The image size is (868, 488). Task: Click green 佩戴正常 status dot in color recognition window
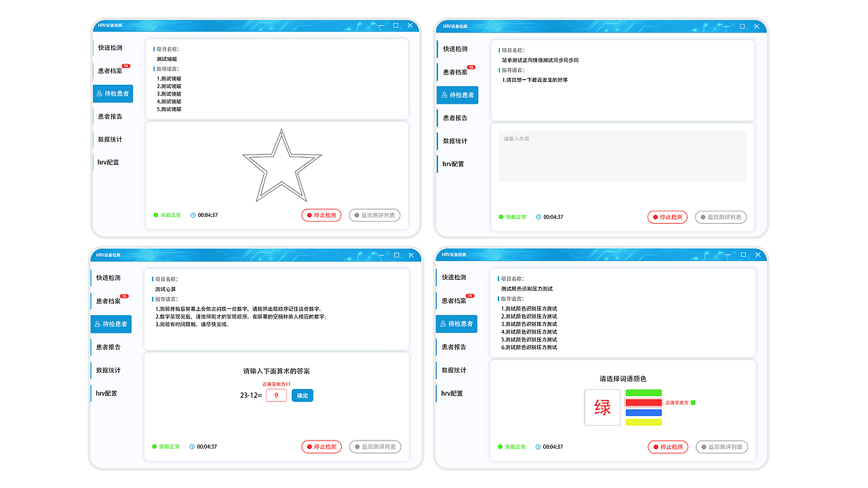(x=500, y=447)
